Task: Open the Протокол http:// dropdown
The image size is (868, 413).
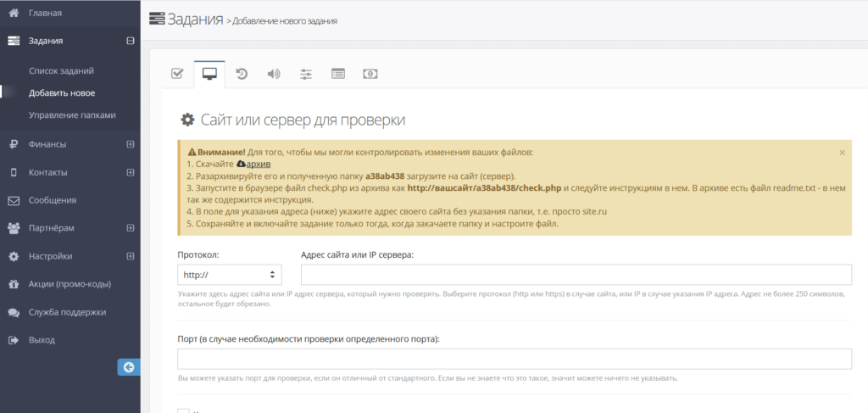Action: (229, 275)
